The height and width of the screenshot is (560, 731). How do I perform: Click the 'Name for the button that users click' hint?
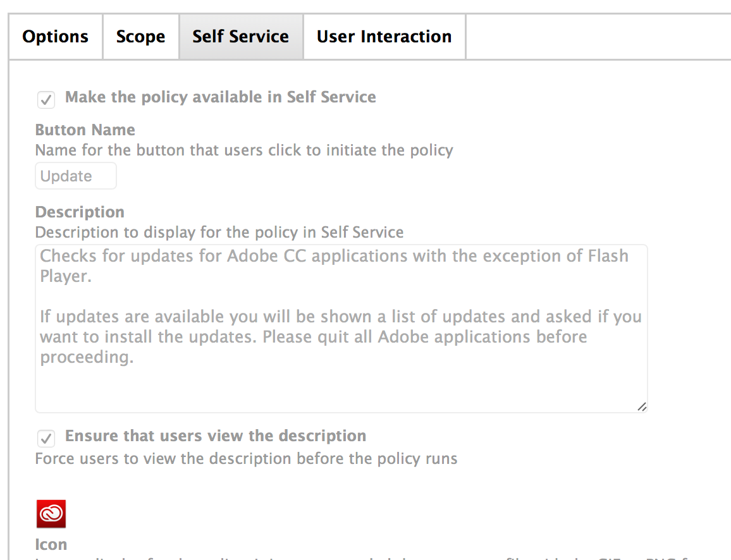(244, 150)
